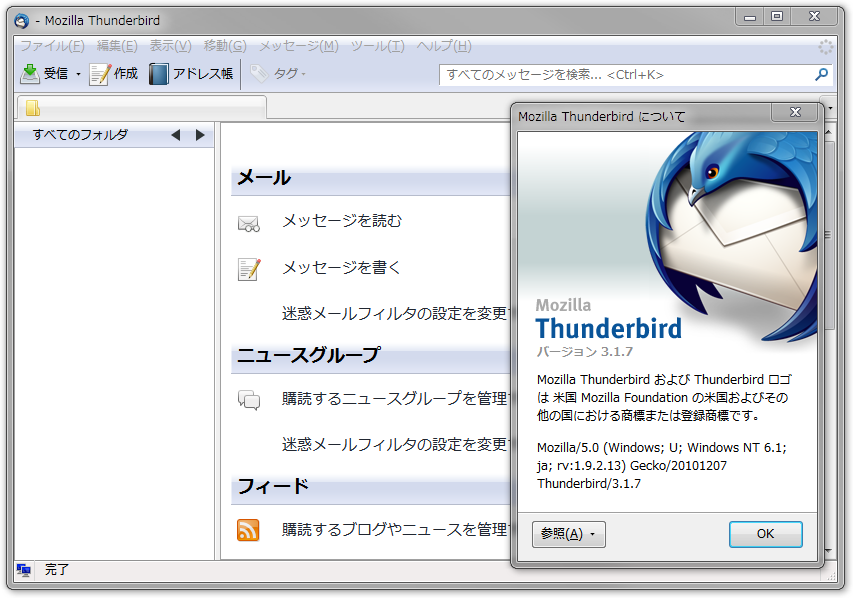Open the ファイル(F) menu
Viewport: 853px width, 598px height.
coord(52,46)
